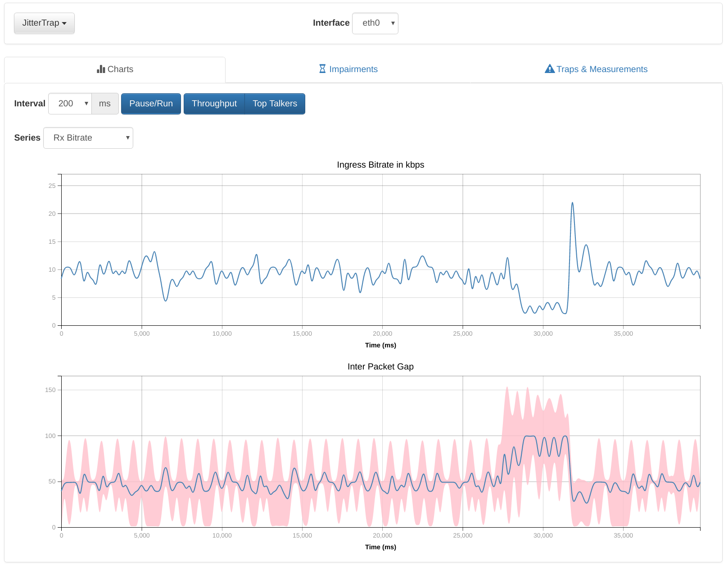This screenshot has width=728, height=570.
Task: Click the Time (ms) label under Inter Packet Gap chart
Action: (x=380, y=547)
